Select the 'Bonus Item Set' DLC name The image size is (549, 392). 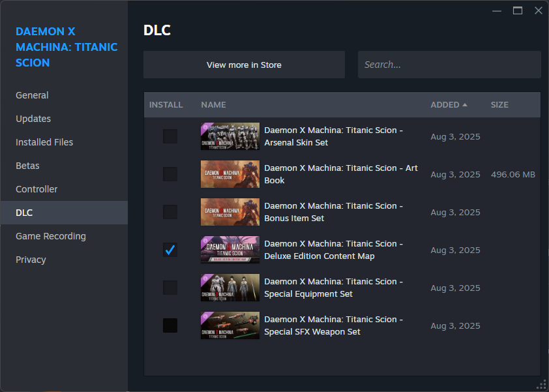(333, 212)
